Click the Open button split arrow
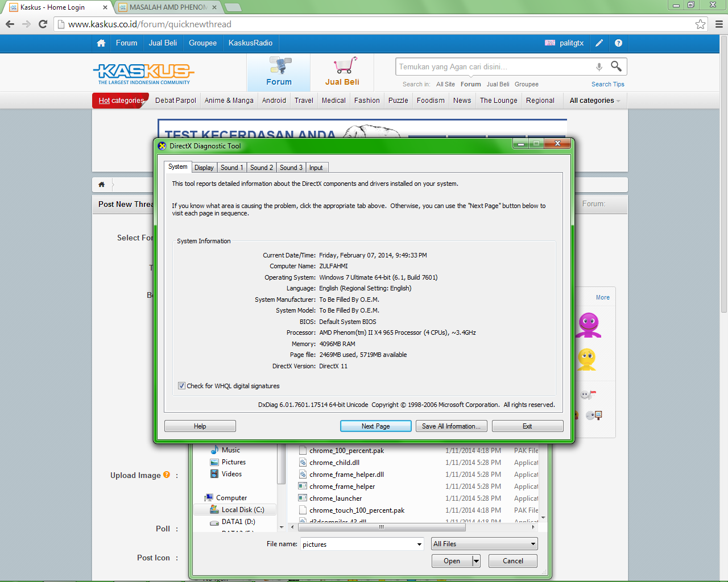The width and height of the screenshot is (728, 582). click(x=476, y=561)
